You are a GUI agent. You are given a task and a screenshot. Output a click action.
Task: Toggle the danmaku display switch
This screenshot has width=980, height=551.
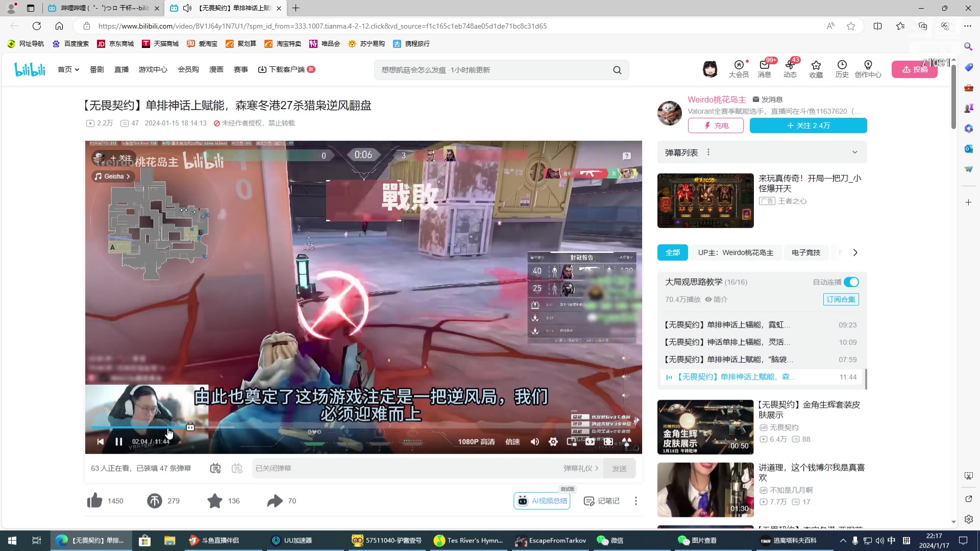[x=215, y=468]
